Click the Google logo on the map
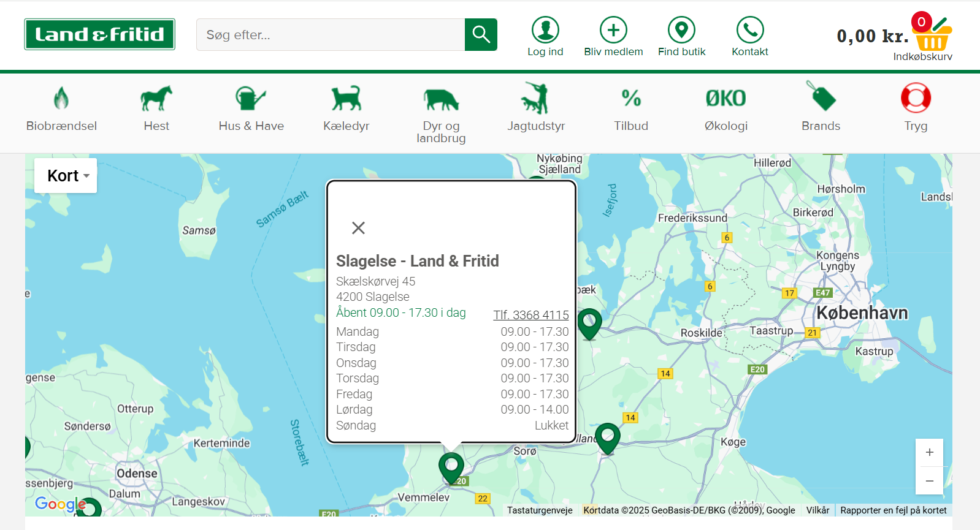The height and width of the screenshot is (530, 980). point(60,504)
